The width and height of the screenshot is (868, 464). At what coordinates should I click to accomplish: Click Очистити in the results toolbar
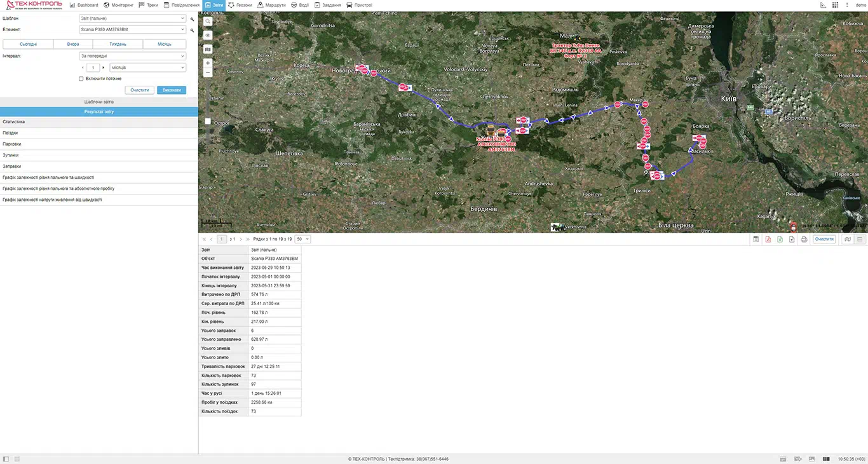(x=824, y=239)
